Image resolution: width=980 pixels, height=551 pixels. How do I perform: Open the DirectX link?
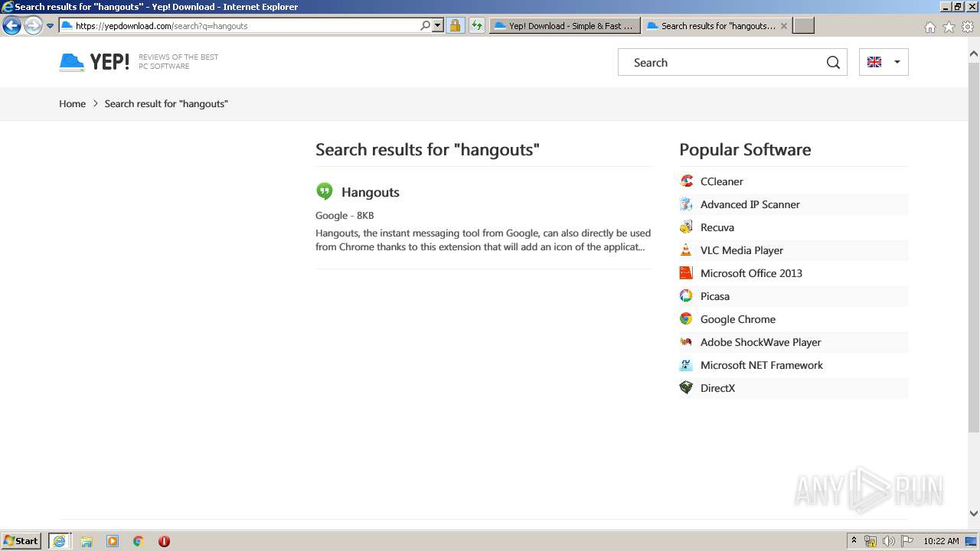[x=717, y=388]
